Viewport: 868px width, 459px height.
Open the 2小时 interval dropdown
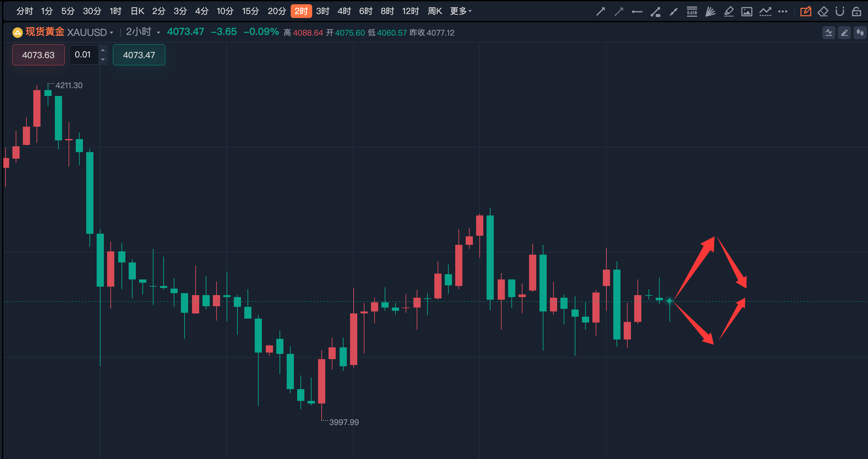[142, 32]
